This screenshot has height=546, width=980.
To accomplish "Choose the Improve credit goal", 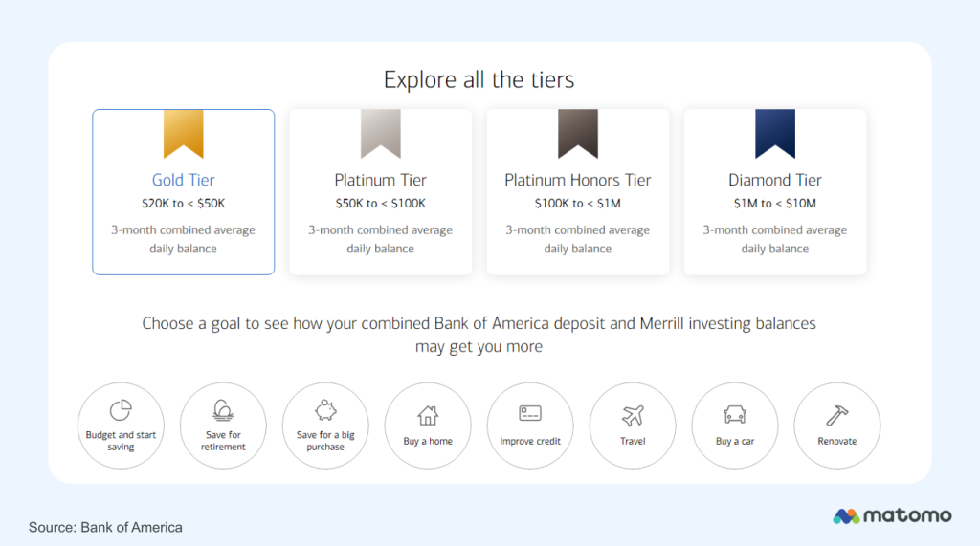I will [530, 426].
